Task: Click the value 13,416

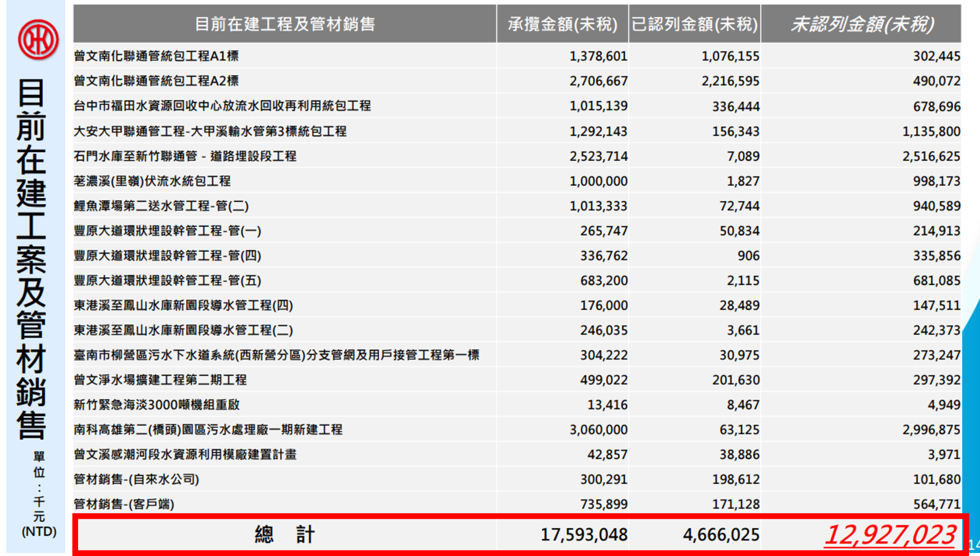Action: (607, 405)
